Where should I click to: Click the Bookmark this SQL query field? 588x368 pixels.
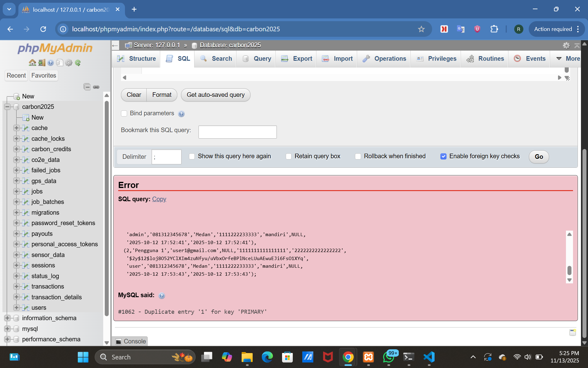[x=237, y=132]
